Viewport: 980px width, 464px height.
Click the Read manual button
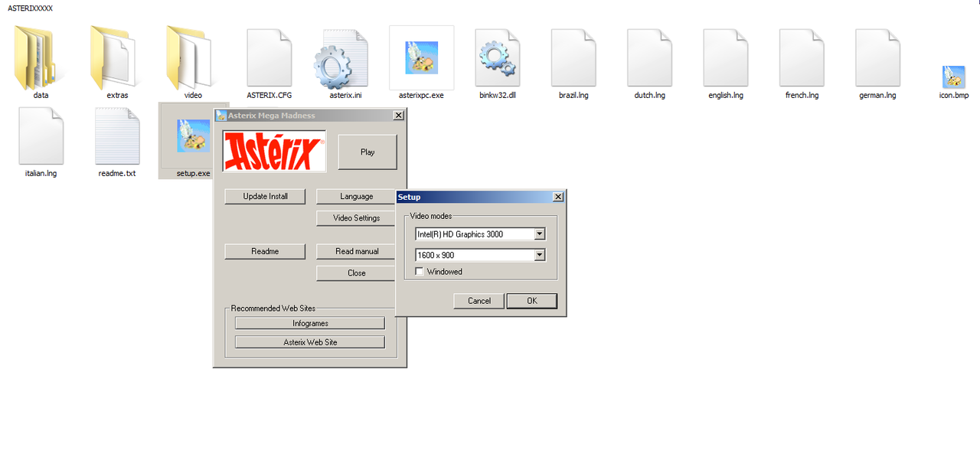[x=357, y=251]
